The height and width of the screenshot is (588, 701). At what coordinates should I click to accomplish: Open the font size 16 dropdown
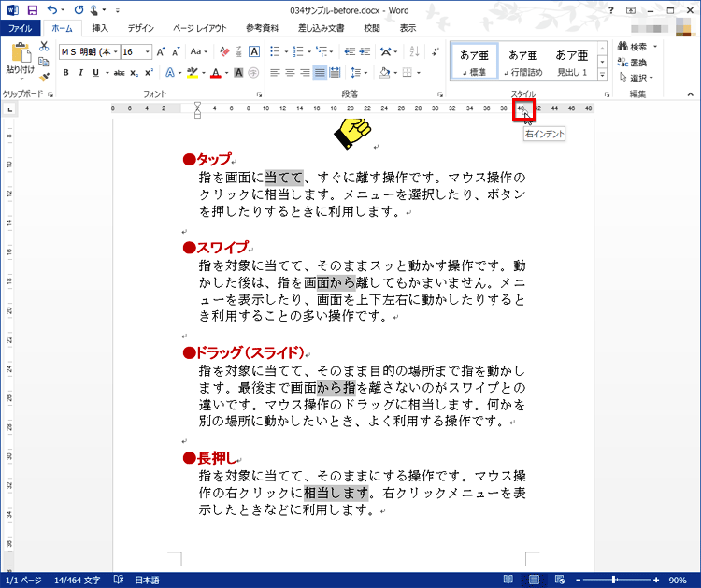coord(147,51)
